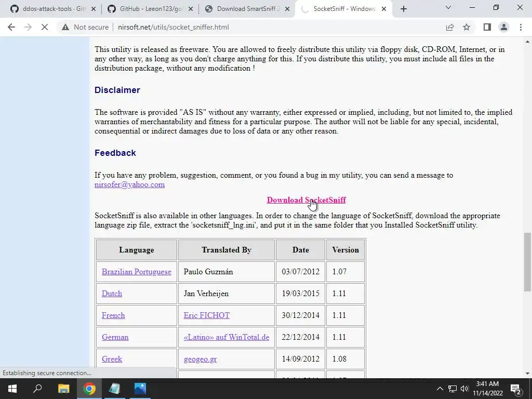The height and width of the screenshot is (399, 532).
Task: Switch to the Download SmartSniff tab
Action: tap(248, 9)
